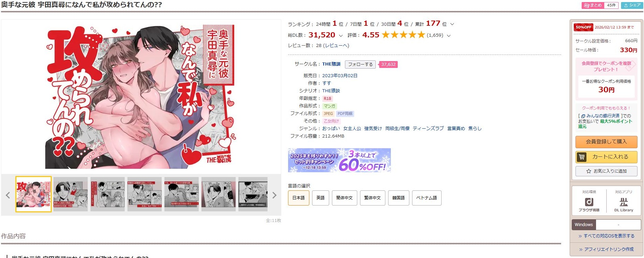Show previous thumbnails with left arrow
This screenshot has height=258, width=644.
8,195
